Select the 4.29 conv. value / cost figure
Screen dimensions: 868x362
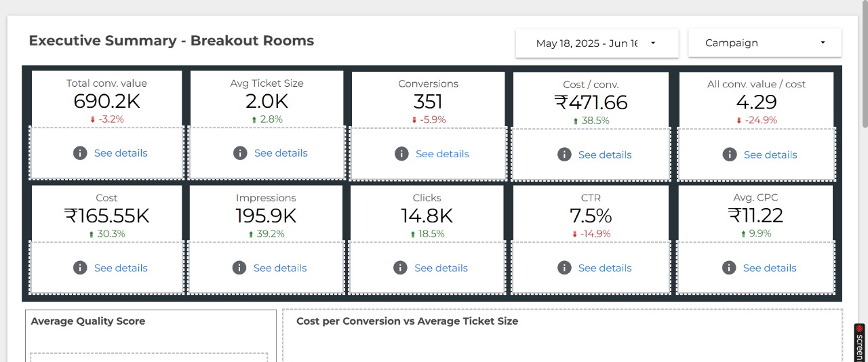[x=756, y=102]
